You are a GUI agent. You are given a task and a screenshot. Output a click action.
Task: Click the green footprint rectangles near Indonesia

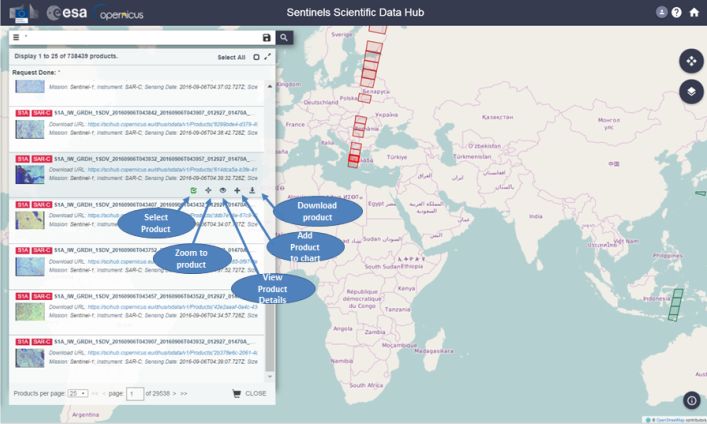coord(675,305)
